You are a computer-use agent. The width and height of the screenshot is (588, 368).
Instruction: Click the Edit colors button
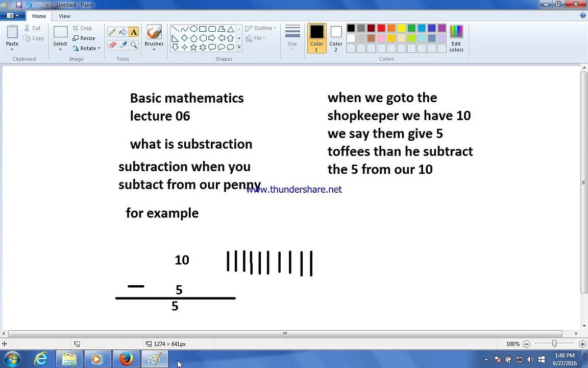pos(456,38)
